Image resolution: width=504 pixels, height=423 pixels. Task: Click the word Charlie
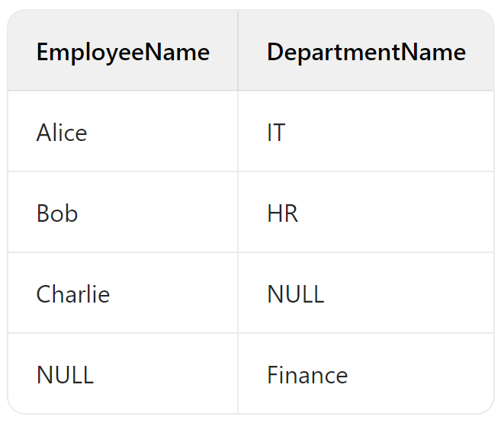click(x=73, y=294)
